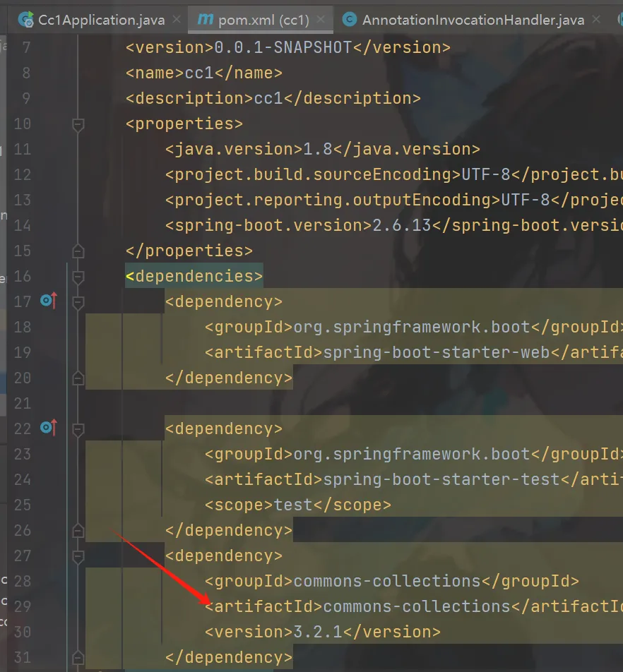
Task: Click spring-boot-starter-test artifactId text
Action: [x=441, y=479]
